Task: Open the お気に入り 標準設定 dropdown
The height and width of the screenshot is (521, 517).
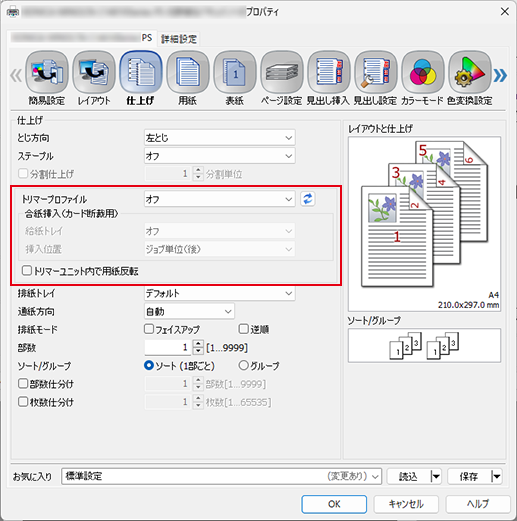Action: point(221,476)
